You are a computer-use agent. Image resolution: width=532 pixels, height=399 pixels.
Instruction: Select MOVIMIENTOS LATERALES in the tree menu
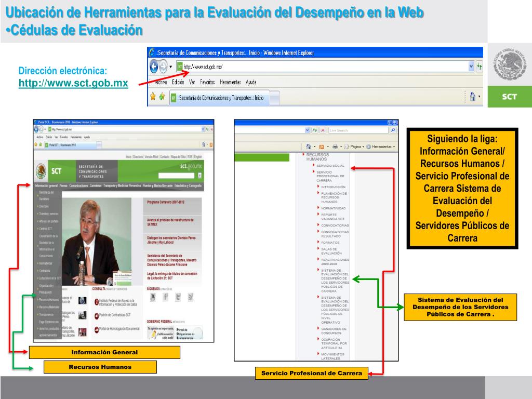(332, 356)
